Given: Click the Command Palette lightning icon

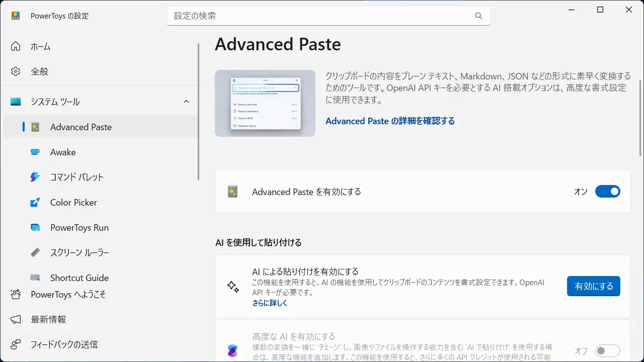Looking at the screenshot, I should pos(35,177).
